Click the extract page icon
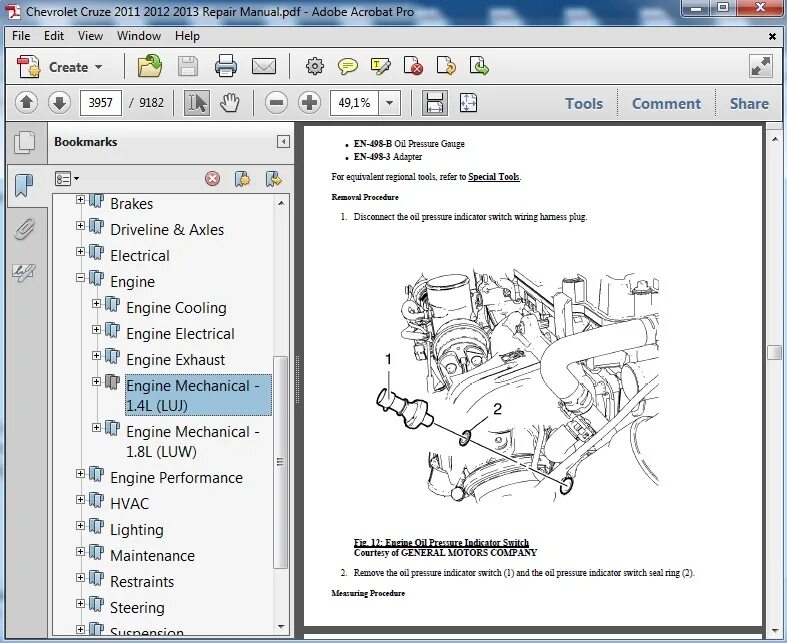 (x=479, y=66)
